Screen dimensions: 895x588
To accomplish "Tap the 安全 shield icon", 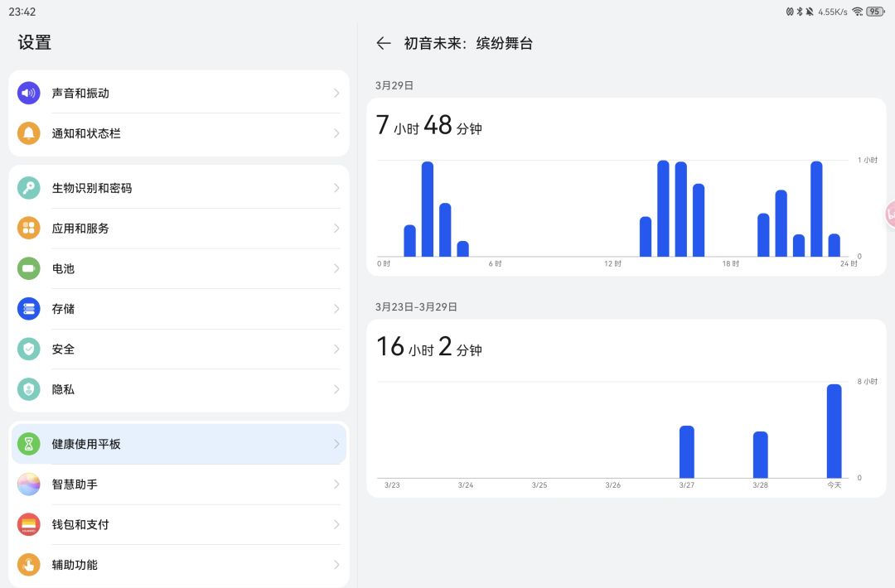I will click(28, 349).
